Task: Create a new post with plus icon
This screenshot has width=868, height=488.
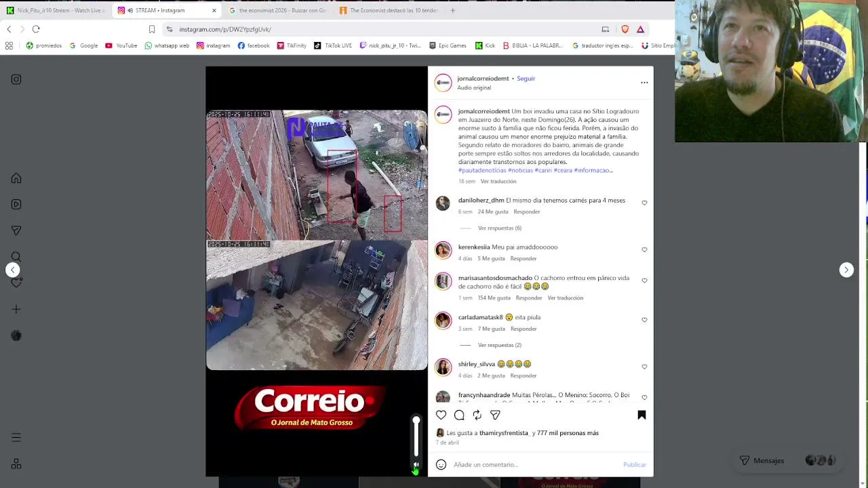Action: click(16, 309)
